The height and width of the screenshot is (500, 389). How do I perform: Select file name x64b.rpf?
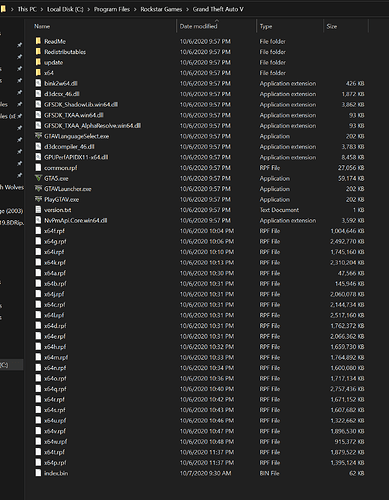[55, 283]
